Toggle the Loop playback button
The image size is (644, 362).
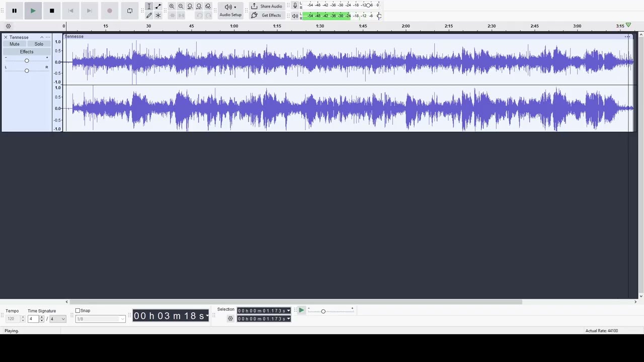130,11
